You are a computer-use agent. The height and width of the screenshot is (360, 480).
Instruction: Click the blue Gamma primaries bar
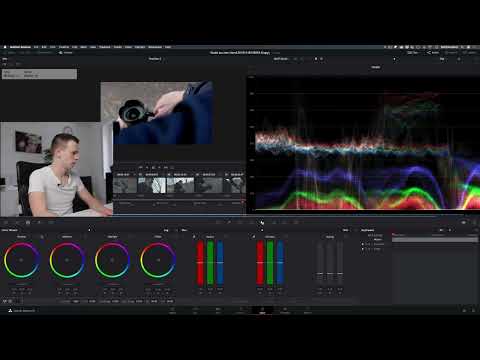coord(280,263)
